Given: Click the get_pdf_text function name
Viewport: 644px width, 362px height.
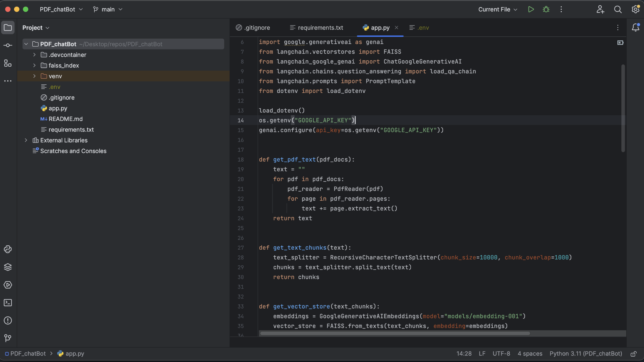Looking at the screenshot, I should (x=294, y=160).
